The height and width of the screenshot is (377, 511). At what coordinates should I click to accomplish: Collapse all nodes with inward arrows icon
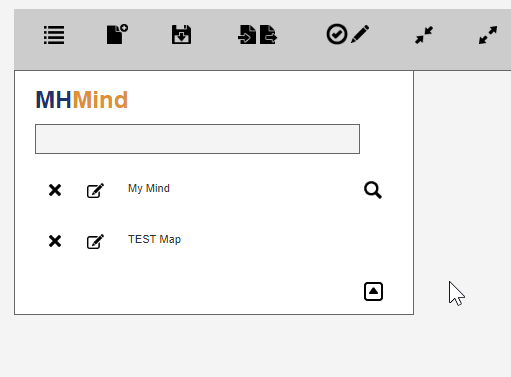tap(424, 35)
